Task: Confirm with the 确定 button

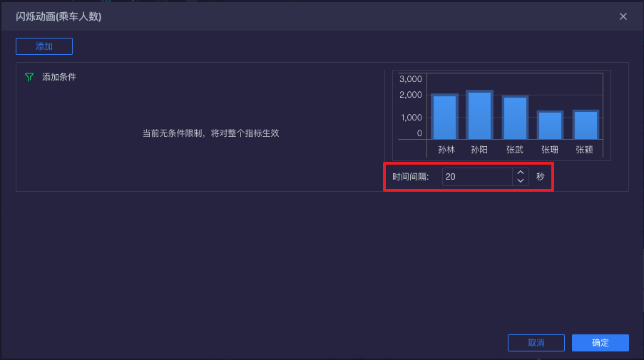Action: tap(600, 343)
